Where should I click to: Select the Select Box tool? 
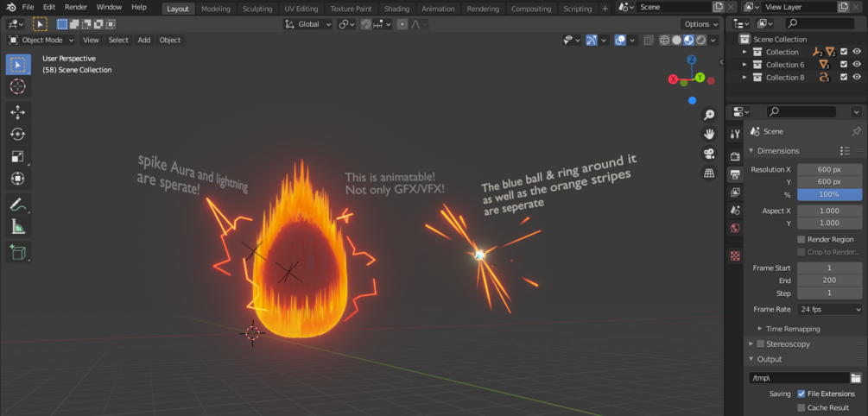18,65
